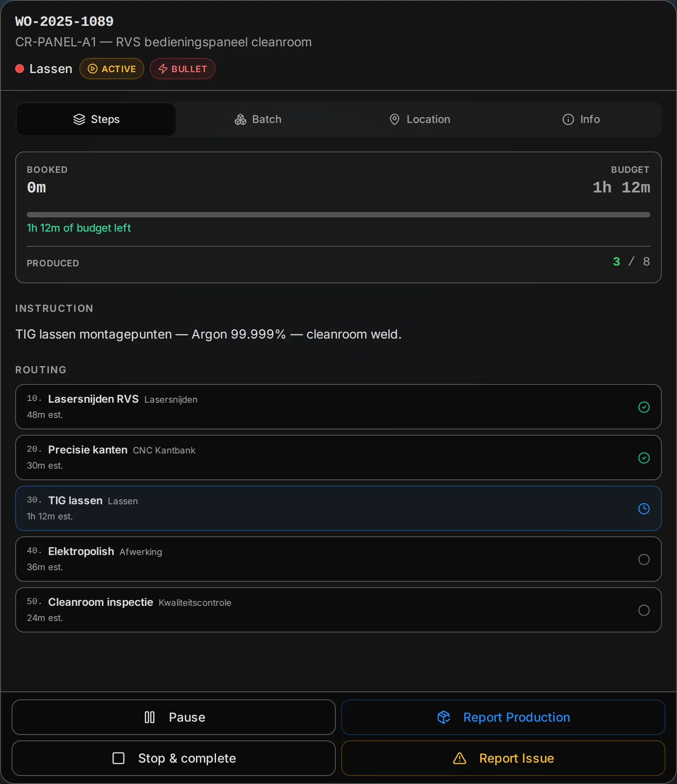
Task: Click completed checkmark on Precisie kanten step
Action: pos(644,458)
